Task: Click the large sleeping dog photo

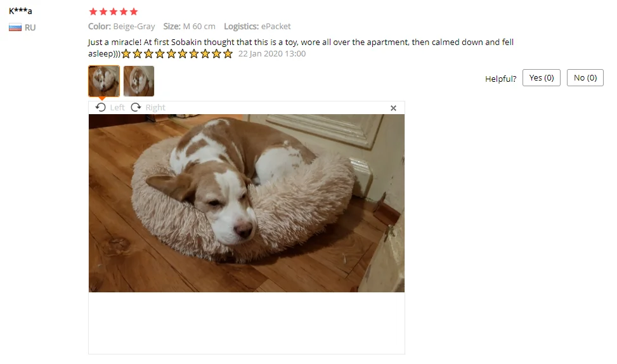Action: click(x=246, y=203)
